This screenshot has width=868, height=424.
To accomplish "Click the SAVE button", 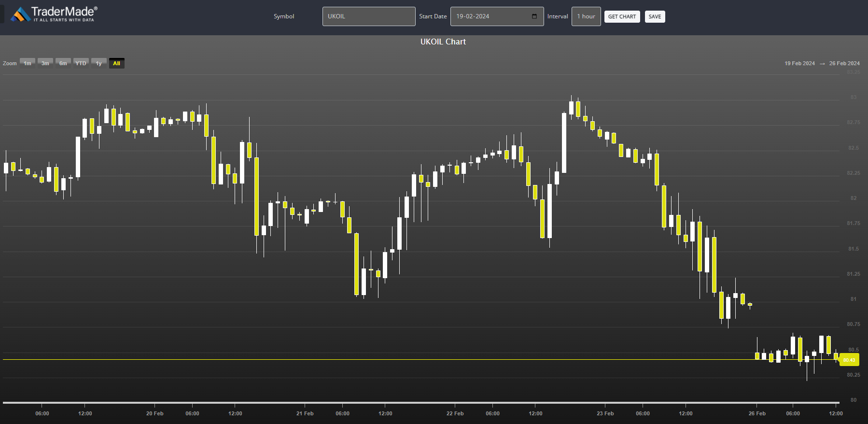I will [x=655, y=17].
